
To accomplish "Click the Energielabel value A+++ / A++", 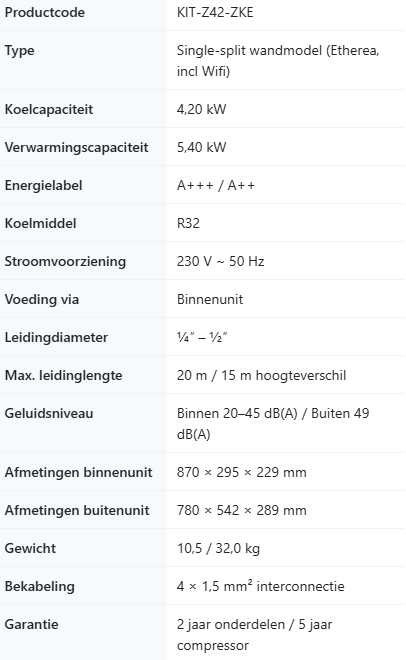I will click(216, 185).
